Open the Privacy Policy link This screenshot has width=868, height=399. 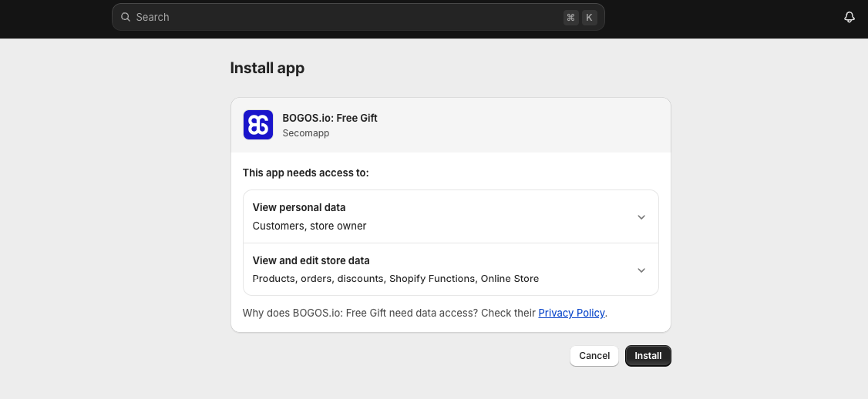[571, 313]
